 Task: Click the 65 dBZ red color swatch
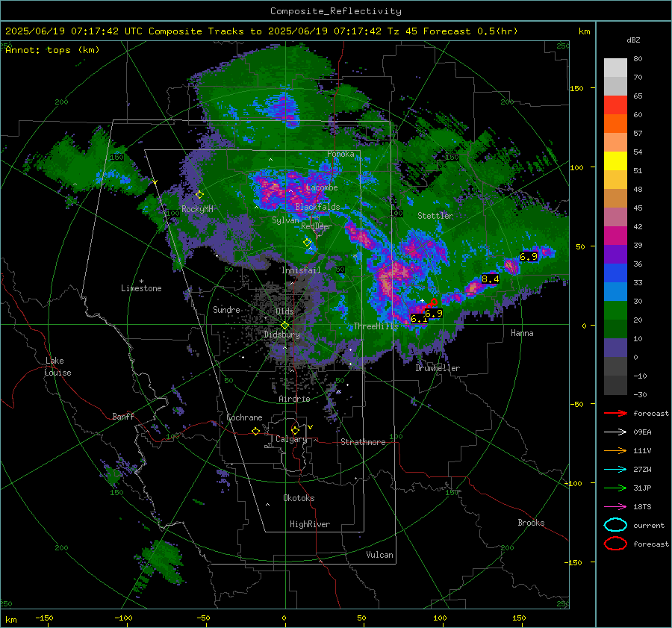[615, 105]
